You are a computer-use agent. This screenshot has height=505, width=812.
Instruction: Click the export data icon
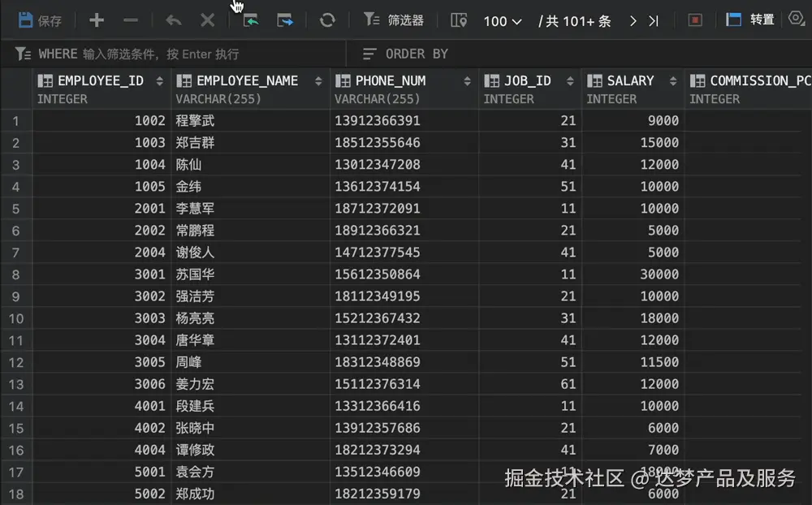[x=286, y=19]
